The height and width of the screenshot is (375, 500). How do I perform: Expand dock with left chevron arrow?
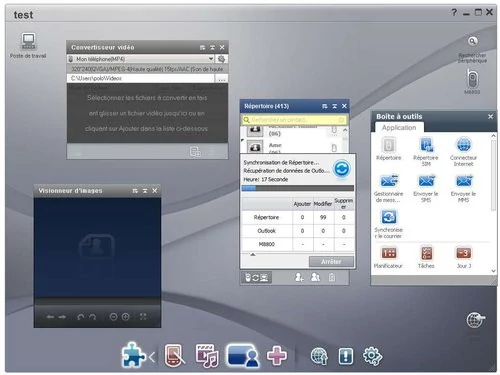(x=152, y=357)
